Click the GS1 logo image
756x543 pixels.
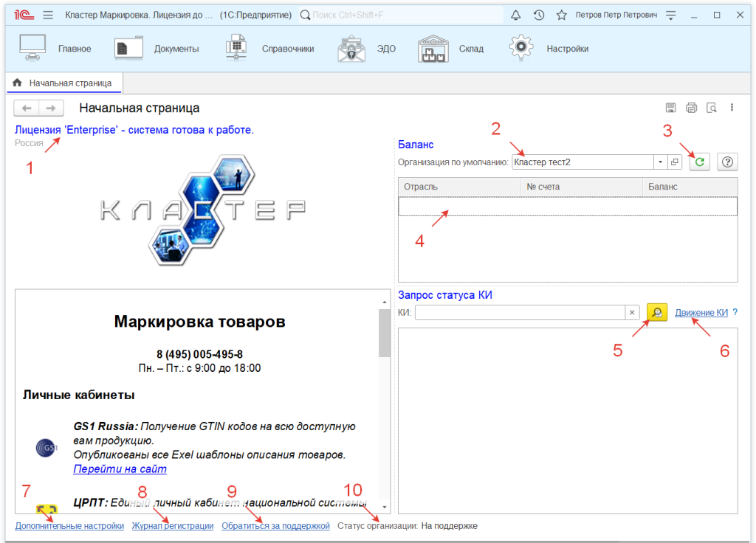[47, 448]
